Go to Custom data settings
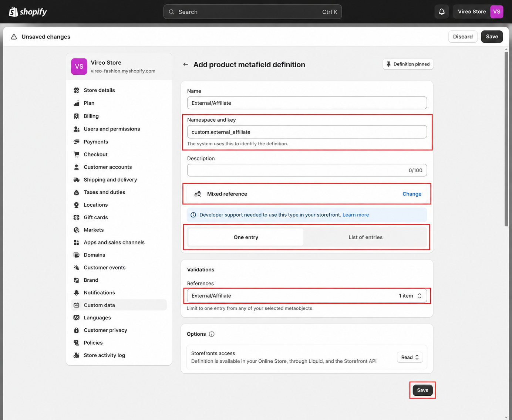 tap(119, 305)
